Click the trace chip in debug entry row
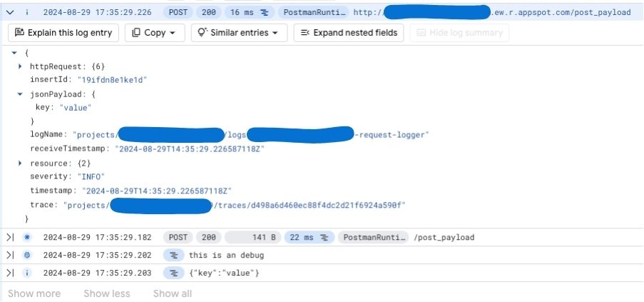Image resolution: width=644 pixels, height=302 pixels. tap(174, 255)
